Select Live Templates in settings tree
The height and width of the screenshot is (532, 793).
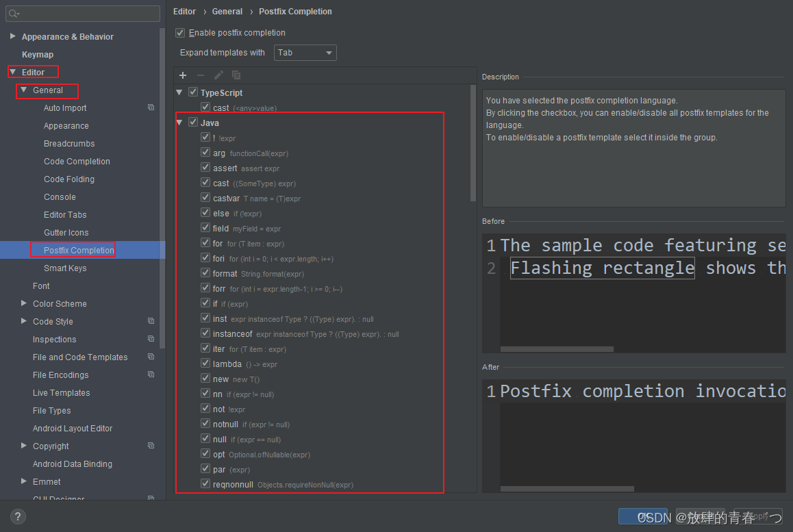61,392
